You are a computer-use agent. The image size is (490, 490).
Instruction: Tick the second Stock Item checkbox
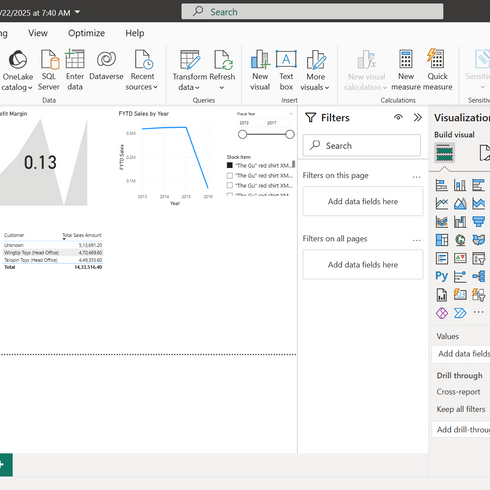(230, 175)
